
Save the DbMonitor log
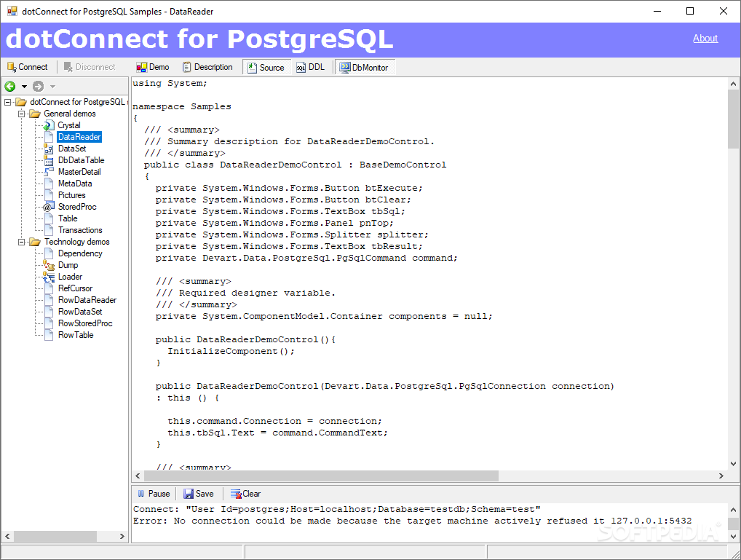[199, 494]
